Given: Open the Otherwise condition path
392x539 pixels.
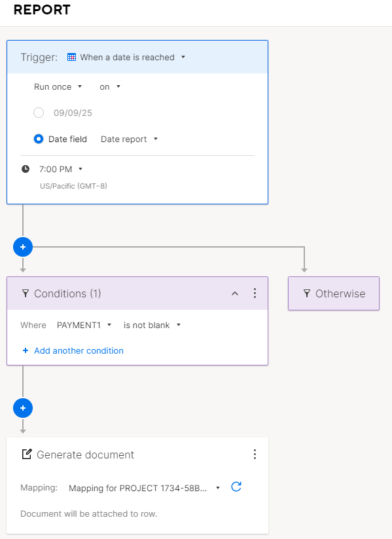Looking at the screenshot, I should coord(334,293).
